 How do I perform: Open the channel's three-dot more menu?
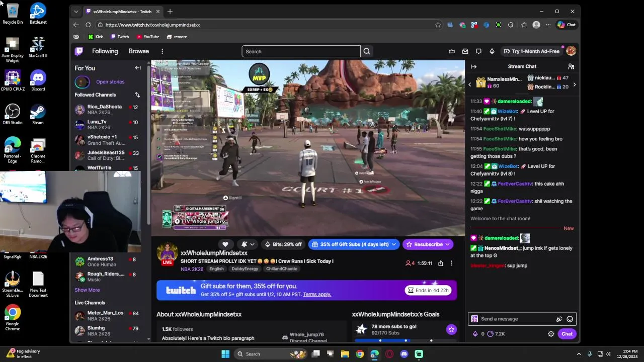coord(451,263)
